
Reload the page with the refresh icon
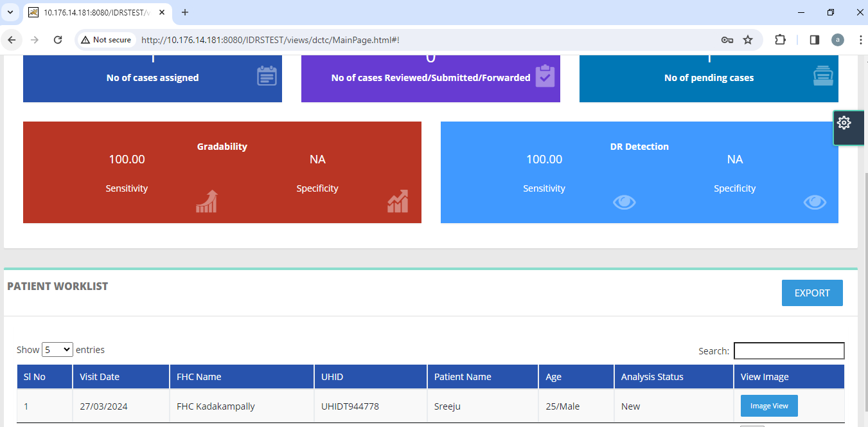(x=57, y=40)
